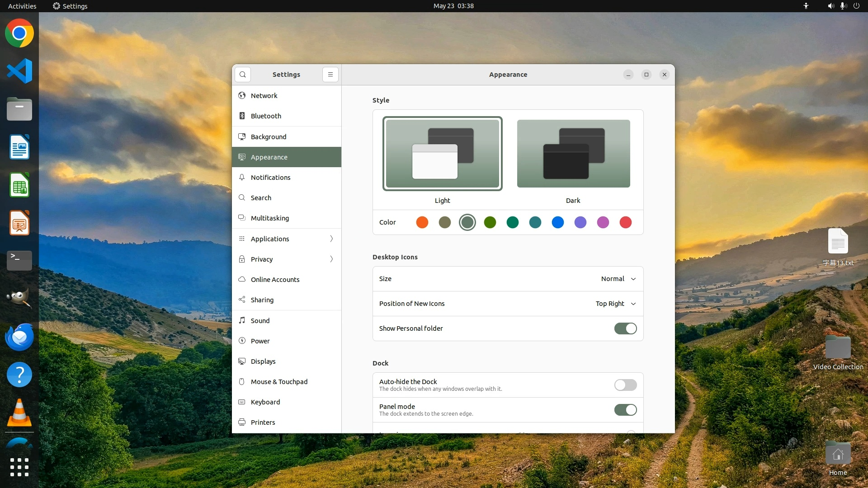Click Activities in the top bar

pyautogui.click(x=22, y=6)
